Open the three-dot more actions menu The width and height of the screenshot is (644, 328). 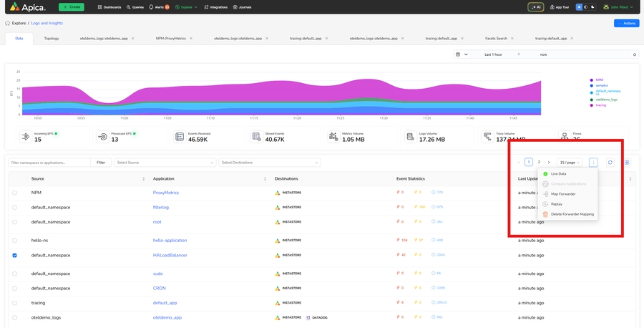[x=593, y=163]
